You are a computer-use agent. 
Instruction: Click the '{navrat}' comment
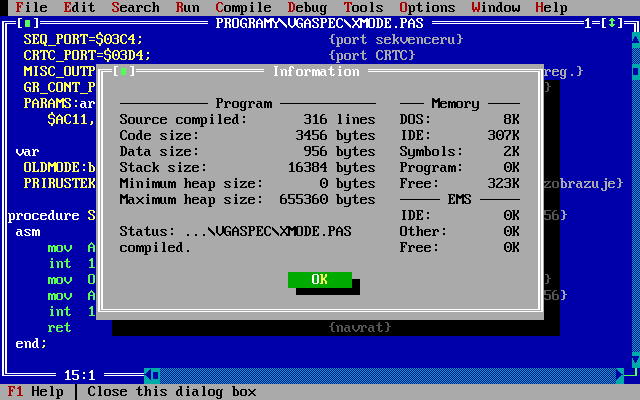[x=360, y=327]
